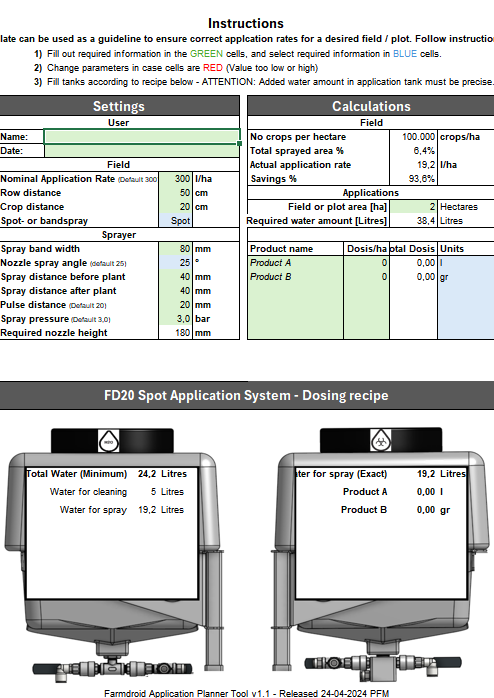This screenshot has height=698, width=494.
Task: Click the 'crops/ha' unit cell
Action: (466, 137)
